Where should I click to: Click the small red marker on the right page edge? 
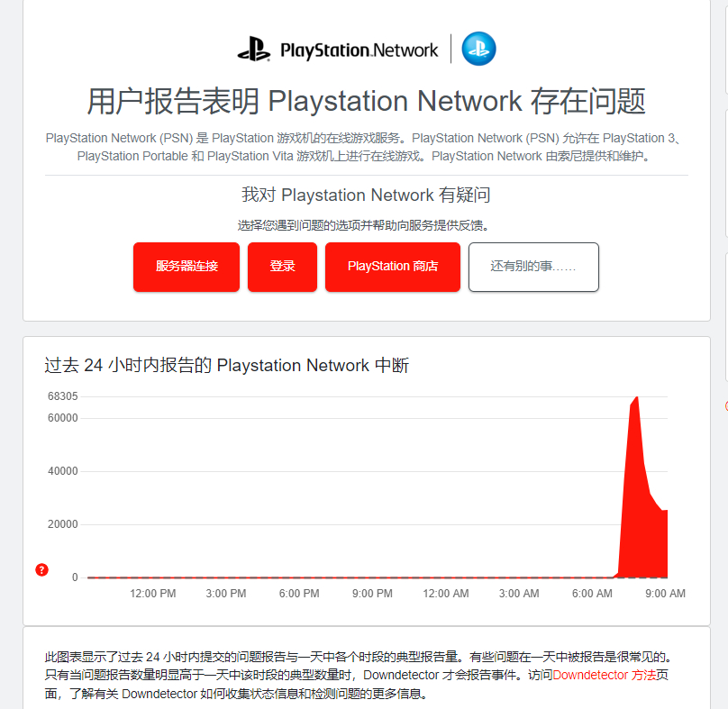tap(724, 407)
